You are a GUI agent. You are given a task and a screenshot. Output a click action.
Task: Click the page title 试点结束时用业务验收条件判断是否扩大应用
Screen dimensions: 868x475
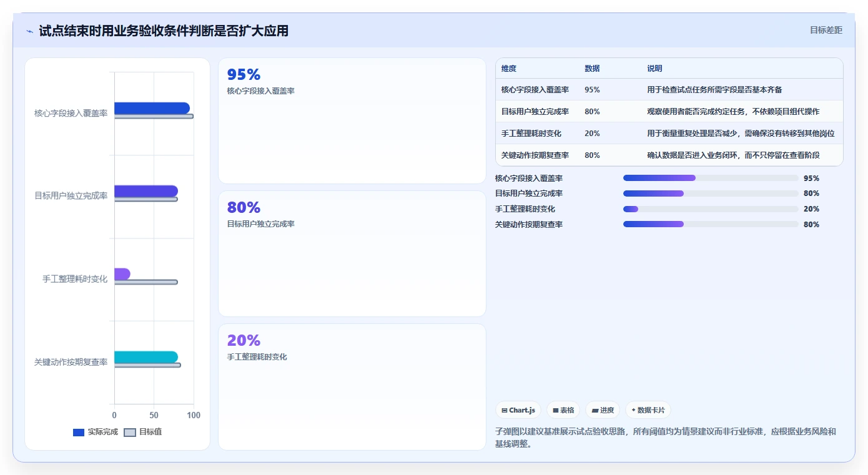pos(164,31)
